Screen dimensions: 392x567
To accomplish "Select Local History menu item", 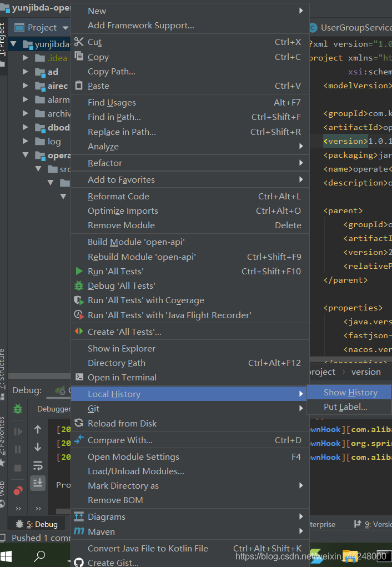I will tap(190, 394).
